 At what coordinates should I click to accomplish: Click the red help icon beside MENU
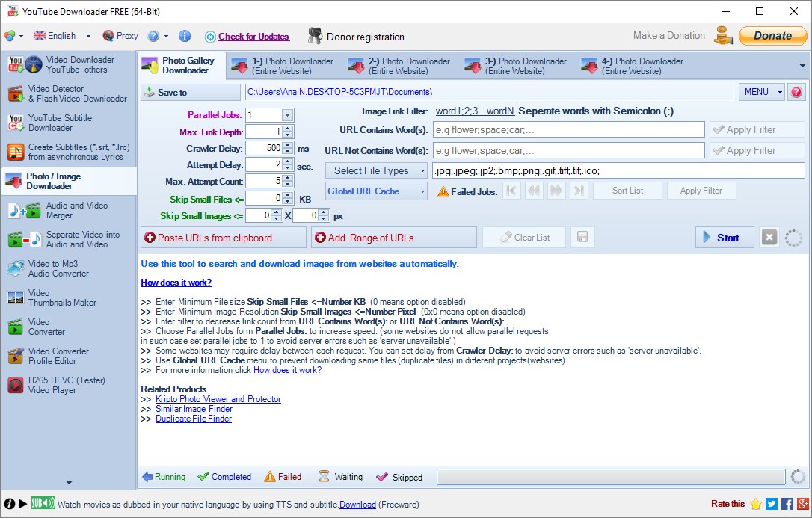796,92
